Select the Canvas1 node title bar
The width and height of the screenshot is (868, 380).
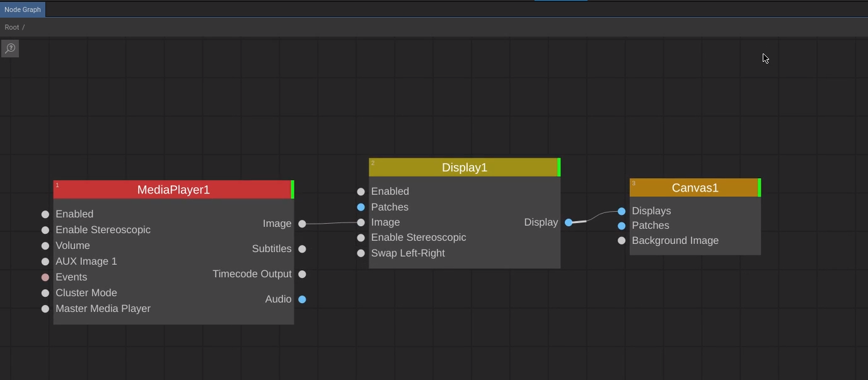(x=694, y=188)
